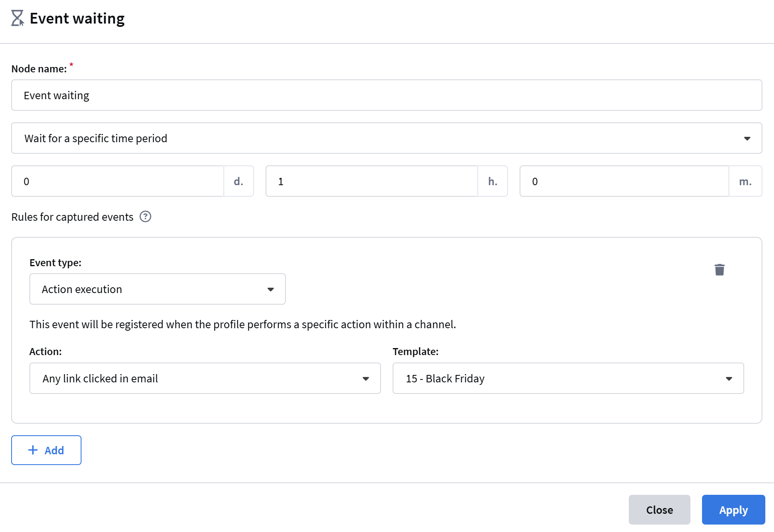Click the 'm.' minutes unit label
774x532 pixels.
pyautogui.click(x=745, y=181)
